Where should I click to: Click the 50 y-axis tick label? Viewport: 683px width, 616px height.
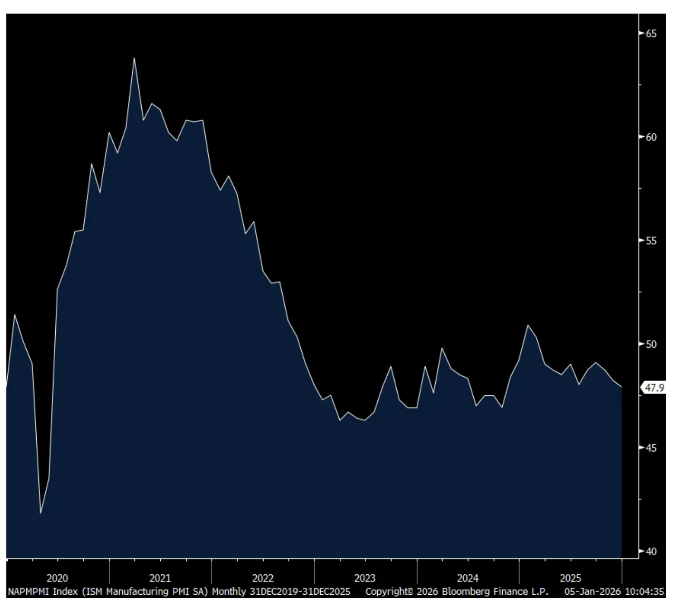pos(651,344)
